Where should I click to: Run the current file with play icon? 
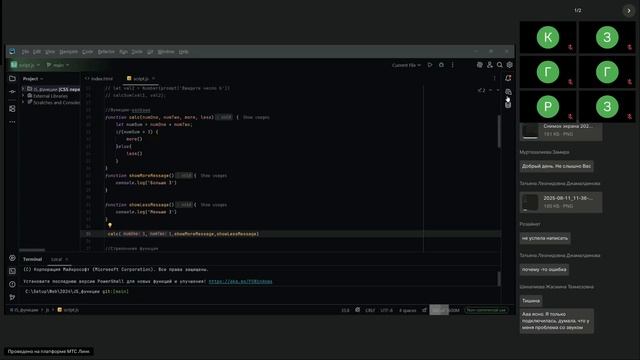tap(430, 65)
